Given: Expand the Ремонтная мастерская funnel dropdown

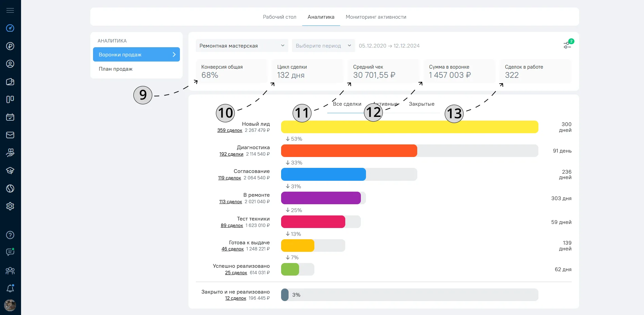Looking at the screenshot, I should pos(242,46).
